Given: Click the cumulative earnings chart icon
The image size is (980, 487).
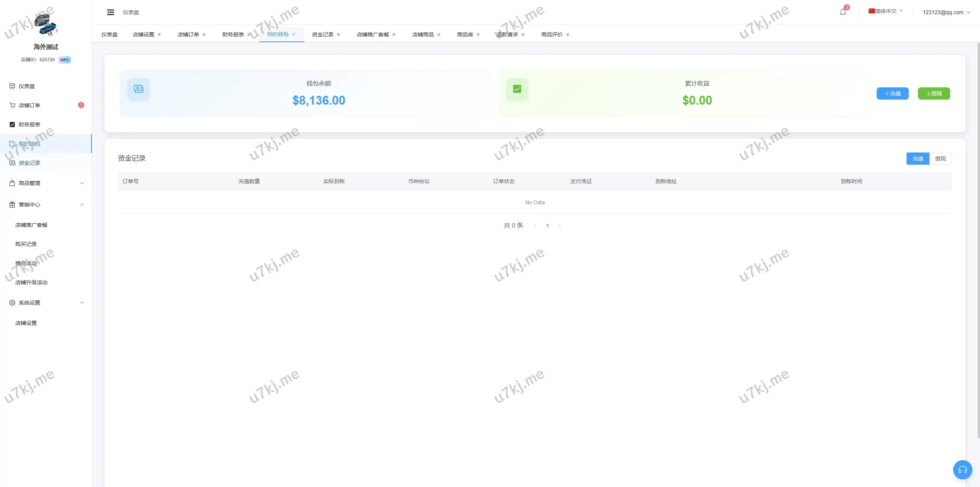Looking at the screenshot, I should (x=517, y=89).
